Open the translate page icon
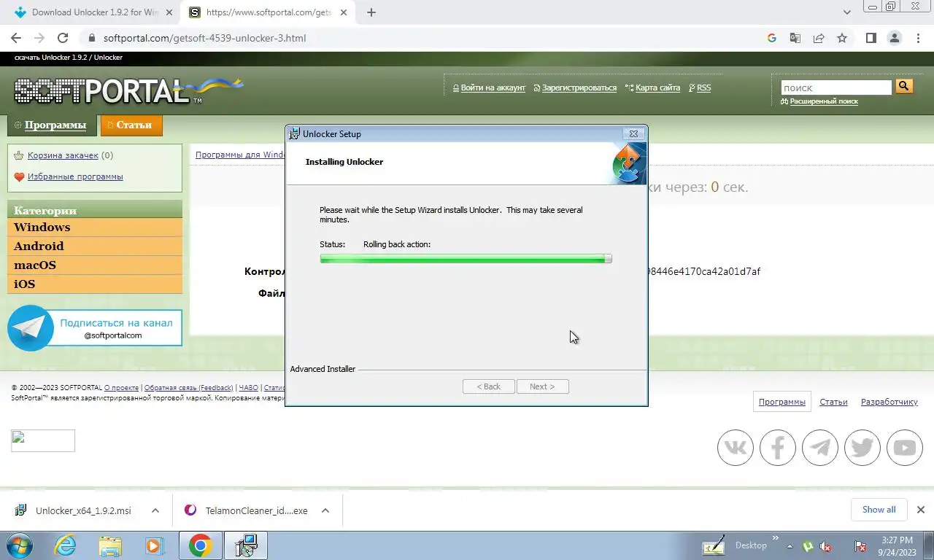This screenshot has width=934, height=560. 795,38
